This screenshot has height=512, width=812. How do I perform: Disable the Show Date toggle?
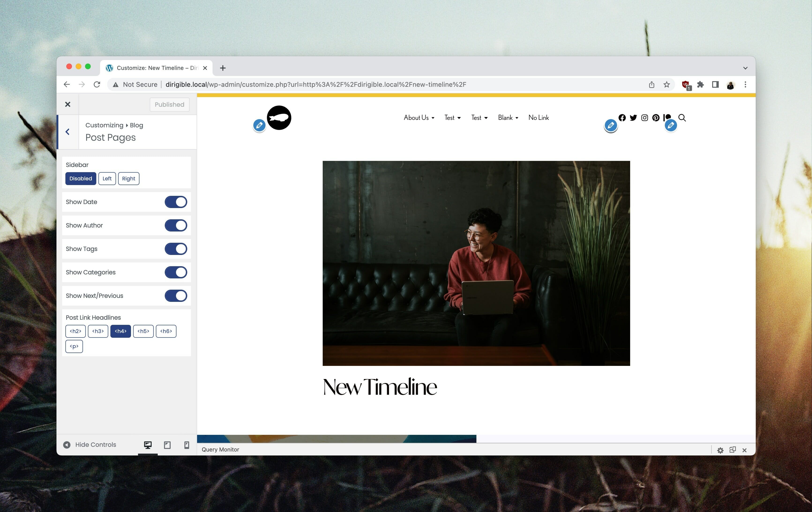coord(176,202)
